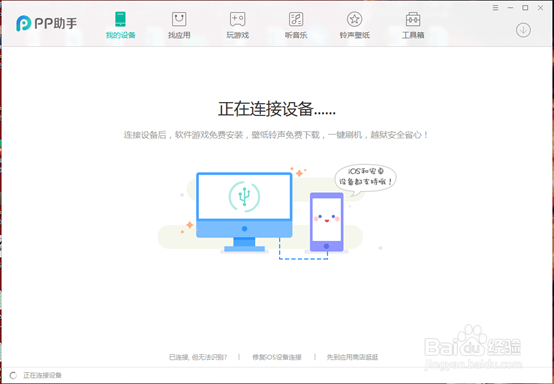Screen dimensions: 554x384
Task: Click the 工具箱 tab label
Action: point(413,35)
